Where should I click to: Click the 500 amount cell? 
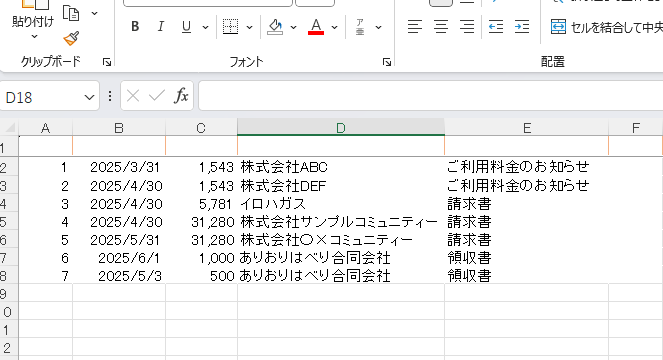[x=201, y=276]
